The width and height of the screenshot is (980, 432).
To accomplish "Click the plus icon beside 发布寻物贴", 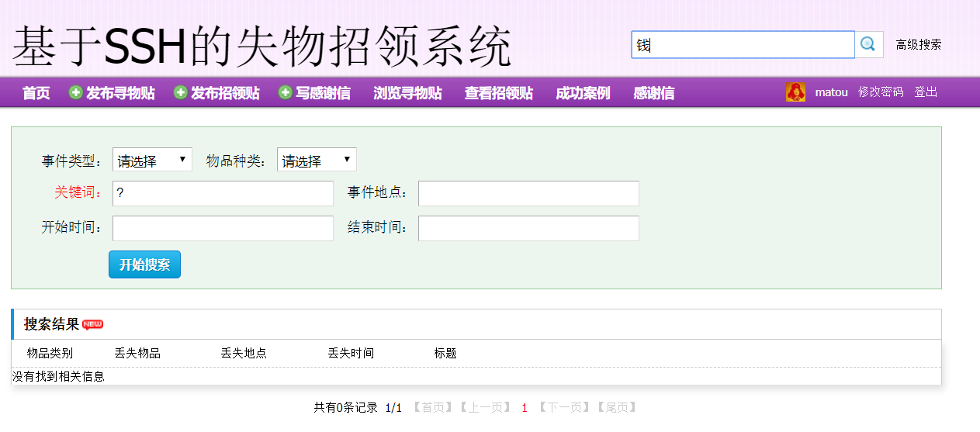I will tap(76, 93).
